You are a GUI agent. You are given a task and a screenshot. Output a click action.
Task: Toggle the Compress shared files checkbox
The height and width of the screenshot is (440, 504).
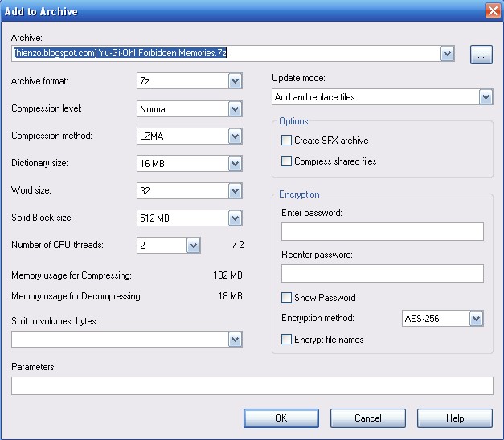[287, 161]
